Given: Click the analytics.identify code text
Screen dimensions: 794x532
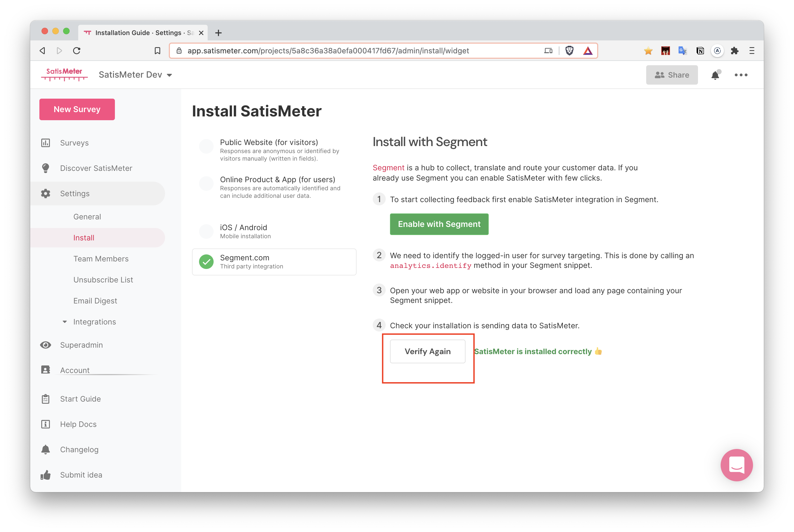Looking at the screenshot, I should (430, 265).
